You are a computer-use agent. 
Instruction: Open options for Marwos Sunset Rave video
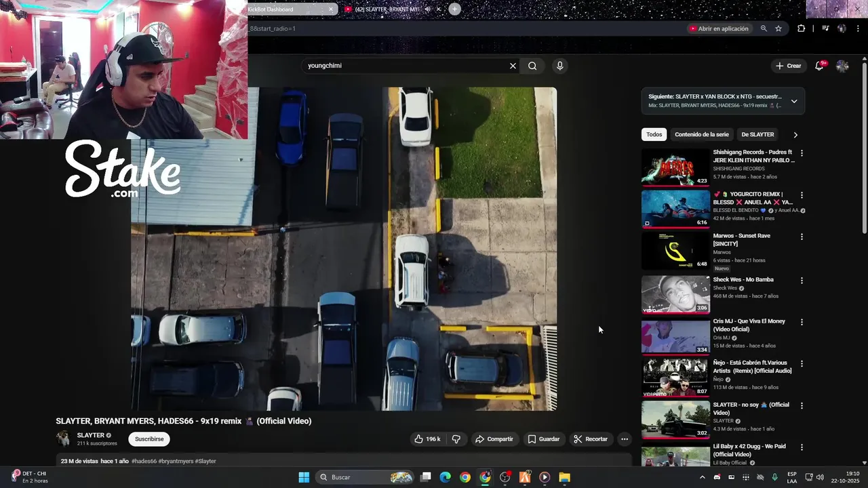pos(802,237)
